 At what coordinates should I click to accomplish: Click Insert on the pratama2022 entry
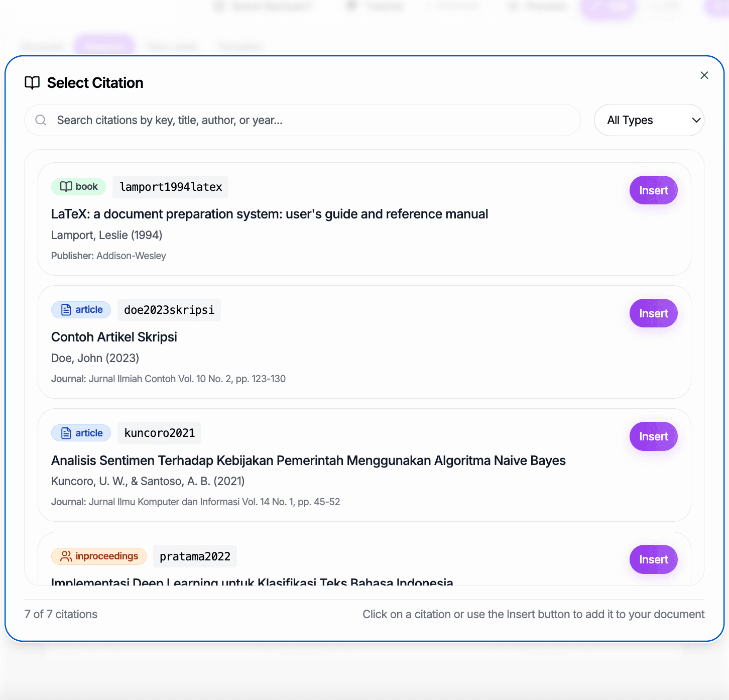pos(653,559)
